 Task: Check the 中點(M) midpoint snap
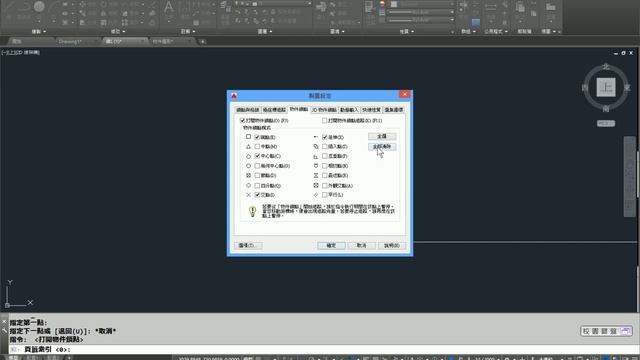pos(257,147)
